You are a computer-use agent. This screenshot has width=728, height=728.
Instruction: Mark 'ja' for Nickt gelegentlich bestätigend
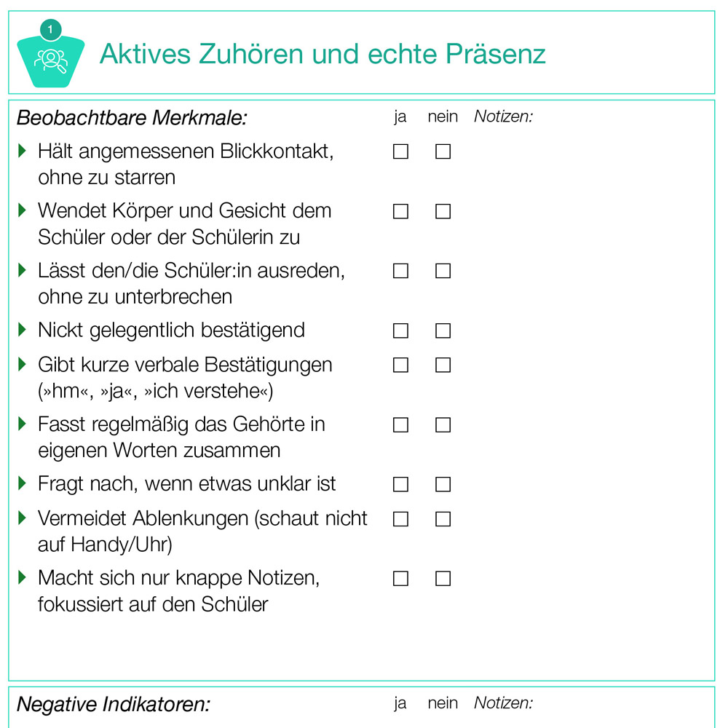[x=400, y=331]
